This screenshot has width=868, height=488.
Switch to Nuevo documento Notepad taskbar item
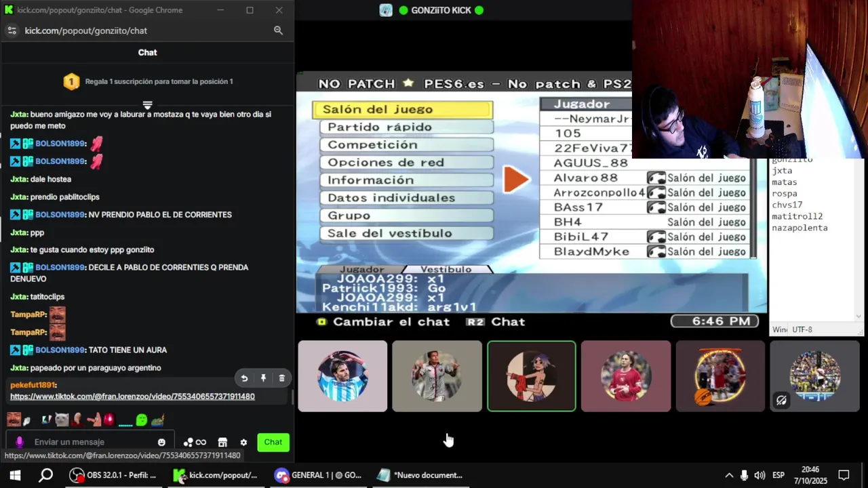pyautogui.click(x=420, y=475)
